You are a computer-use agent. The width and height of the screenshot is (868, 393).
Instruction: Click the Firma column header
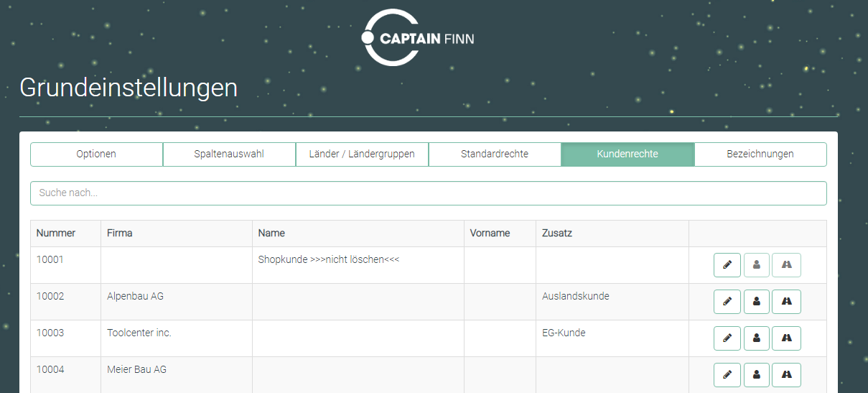120,234
